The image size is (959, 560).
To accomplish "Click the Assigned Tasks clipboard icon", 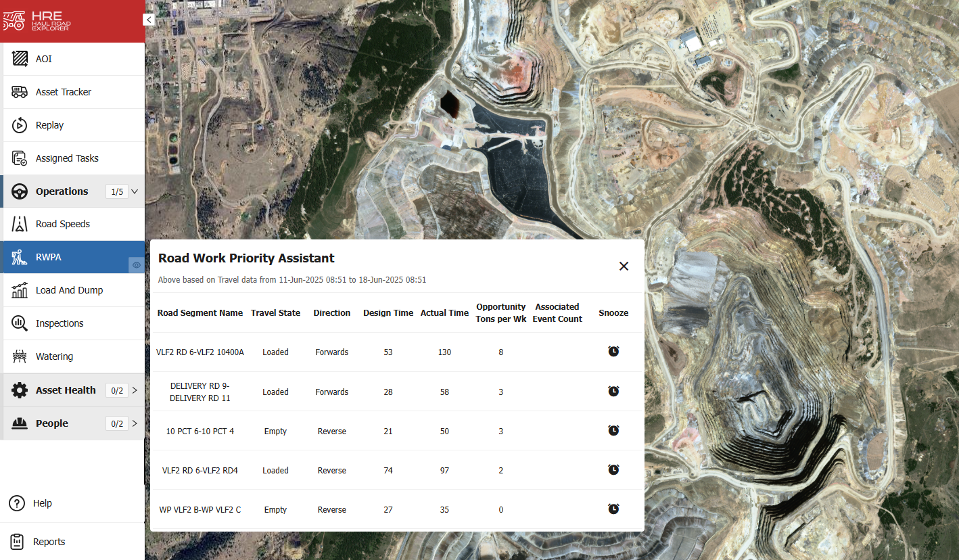I will pos(20,158).
